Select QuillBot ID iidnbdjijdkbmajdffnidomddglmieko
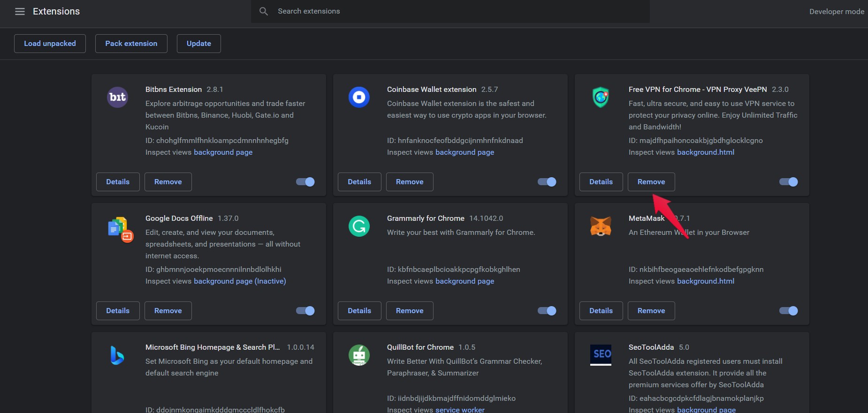Image resolution: width=868 pixels, height=413 pixels. [x=457, y=398]
